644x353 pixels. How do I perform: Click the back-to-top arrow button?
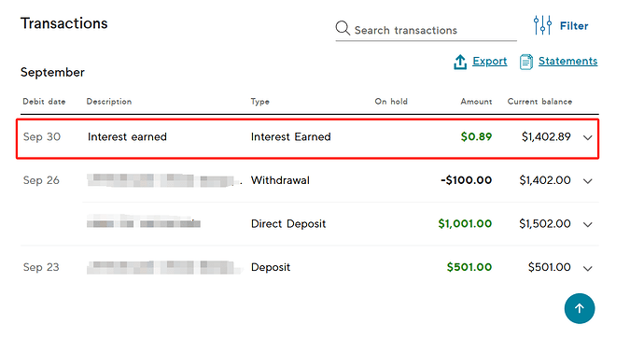click(579, 308)
